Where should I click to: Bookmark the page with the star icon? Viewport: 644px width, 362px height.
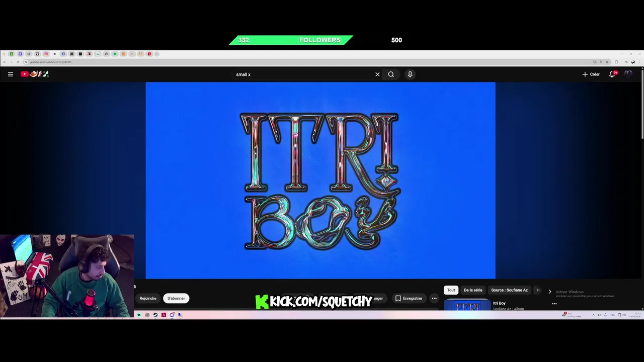coord(607,62)
